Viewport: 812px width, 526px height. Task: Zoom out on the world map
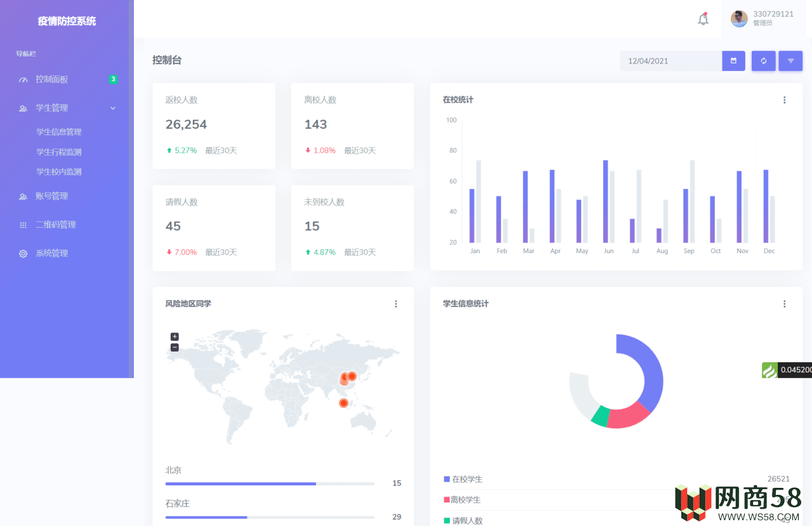click(x=174, y=347)
